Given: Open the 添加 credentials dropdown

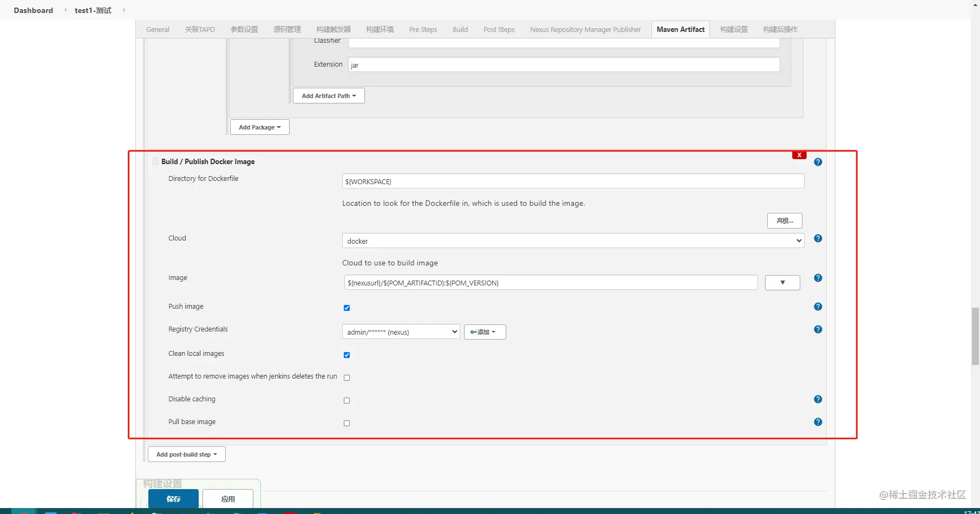Looking at the screenshot, I should [x=485, y=332].
